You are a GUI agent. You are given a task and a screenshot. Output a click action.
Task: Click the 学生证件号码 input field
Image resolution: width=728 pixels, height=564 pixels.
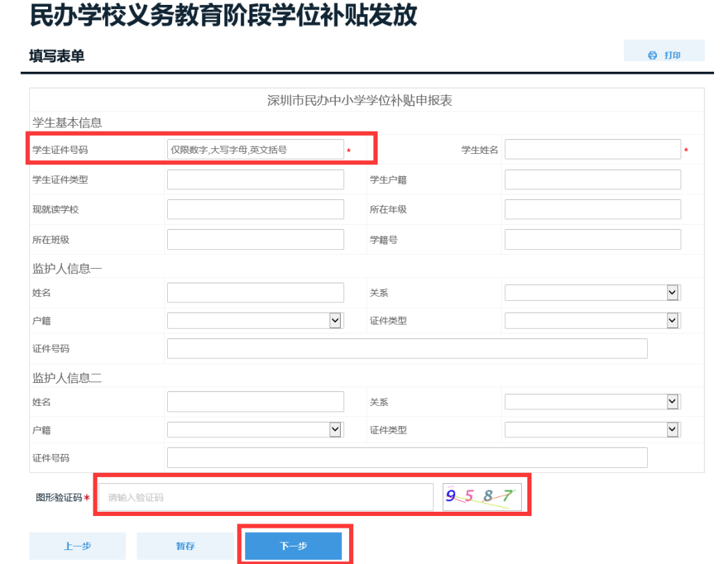[x=255, y=149]
